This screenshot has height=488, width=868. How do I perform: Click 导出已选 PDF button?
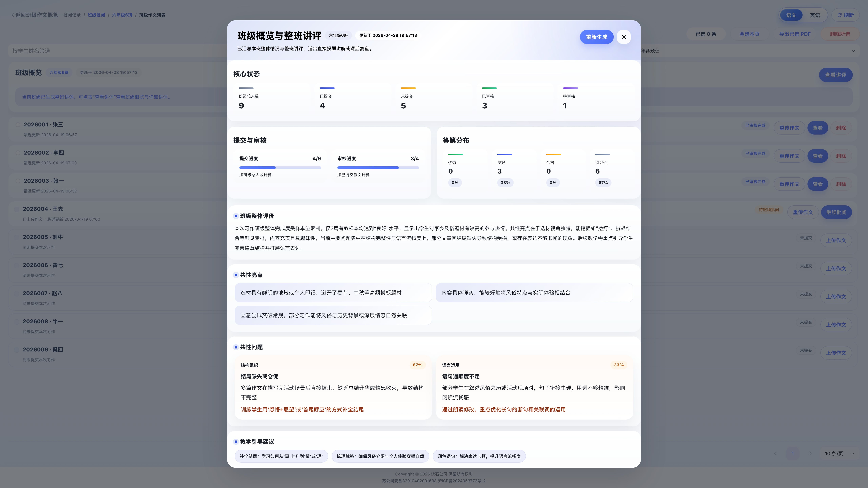[795, 34]
